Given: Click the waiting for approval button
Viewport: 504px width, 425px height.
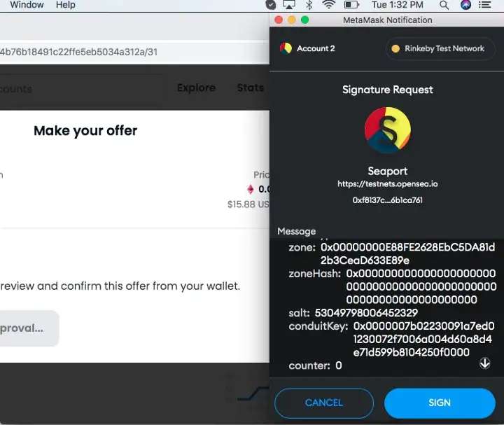Looking at the screenshot, I should tap(28, 328).
